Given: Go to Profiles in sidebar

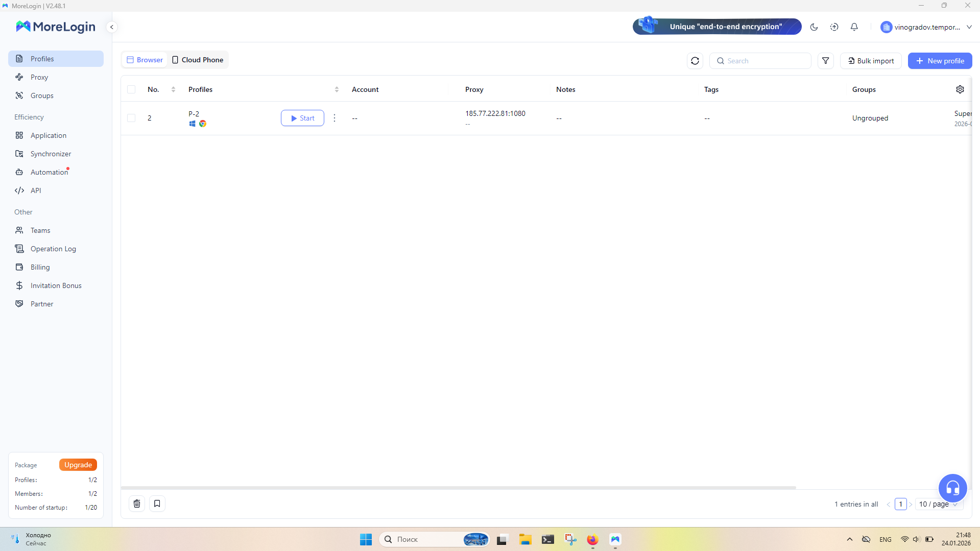Looking at the screenshot, I should (x=56, y=59).
